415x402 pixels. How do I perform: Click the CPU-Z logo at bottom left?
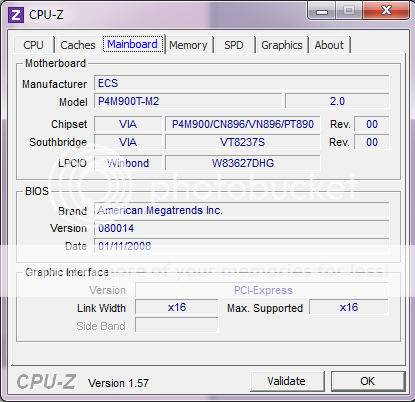tap(46, 382)
